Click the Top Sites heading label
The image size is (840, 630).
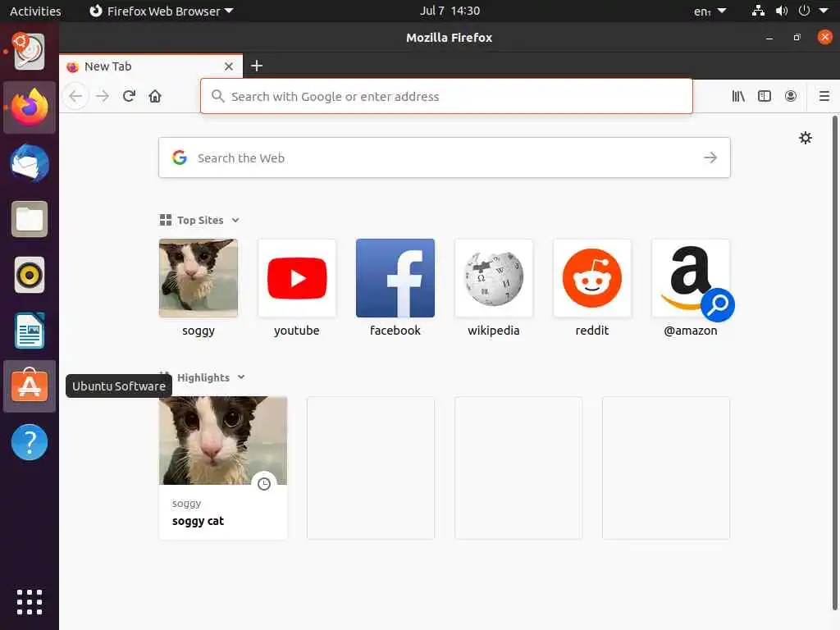pos(200,220)
